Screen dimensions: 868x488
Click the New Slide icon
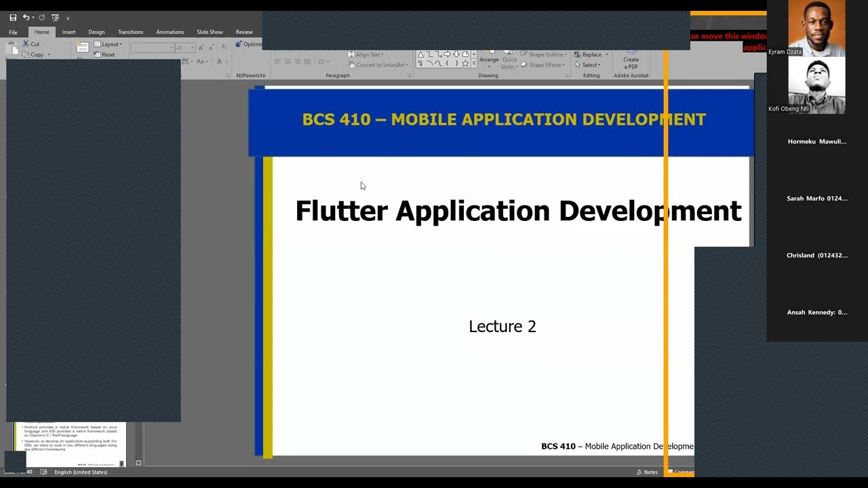pos(83,47)
